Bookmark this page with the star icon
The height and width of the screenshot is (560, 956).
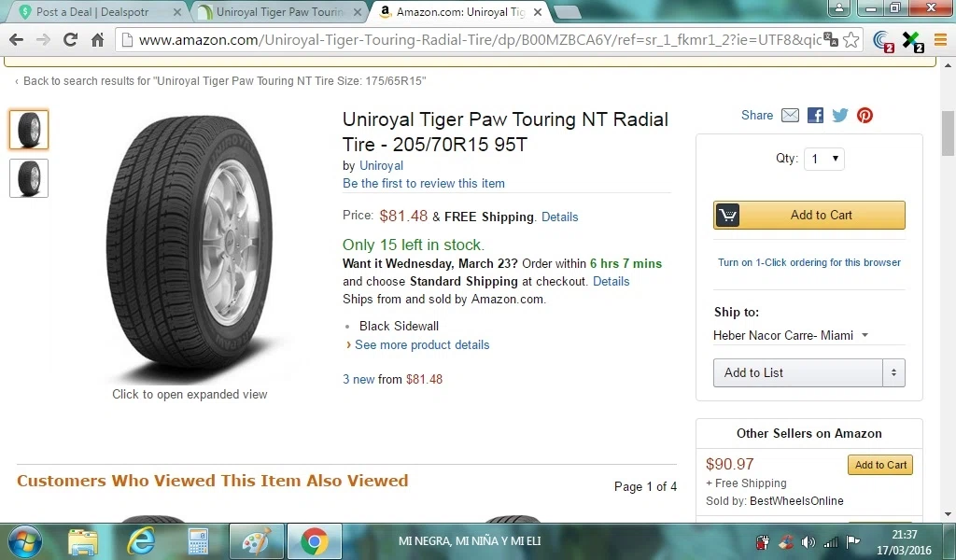(851, 40)
